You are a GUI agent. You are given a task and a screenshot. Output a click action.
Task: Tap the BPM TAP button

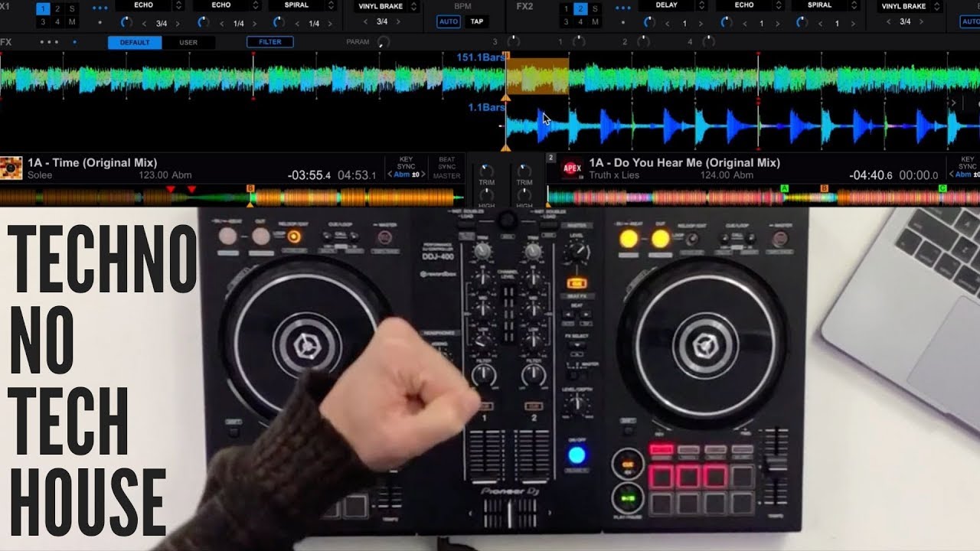(476, 21)
